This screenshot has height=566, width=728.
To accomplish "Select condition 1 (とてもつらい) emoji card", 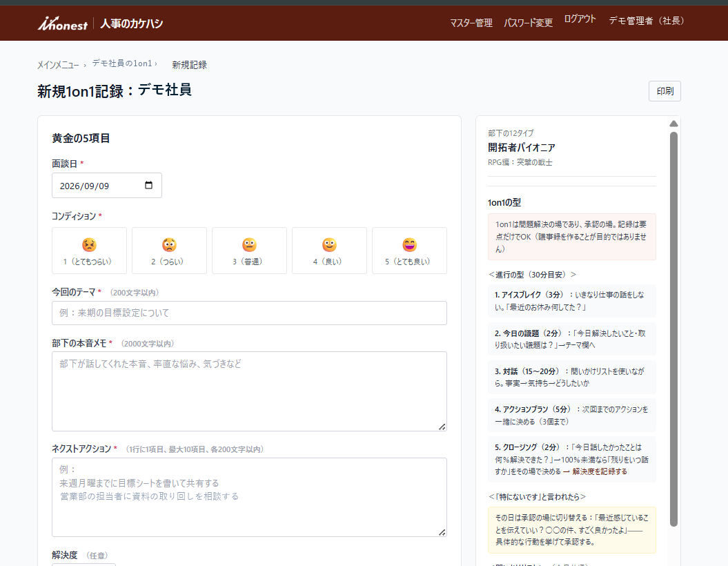I will click(x=89, y=251).
